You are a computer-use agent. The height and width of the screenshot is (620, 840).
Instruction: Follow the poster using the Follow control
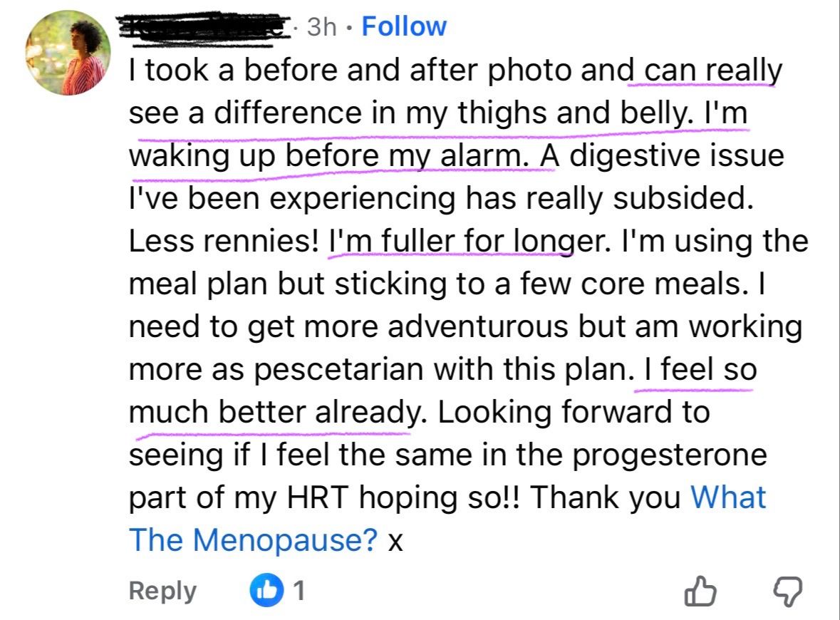click(x=404, y=26)
